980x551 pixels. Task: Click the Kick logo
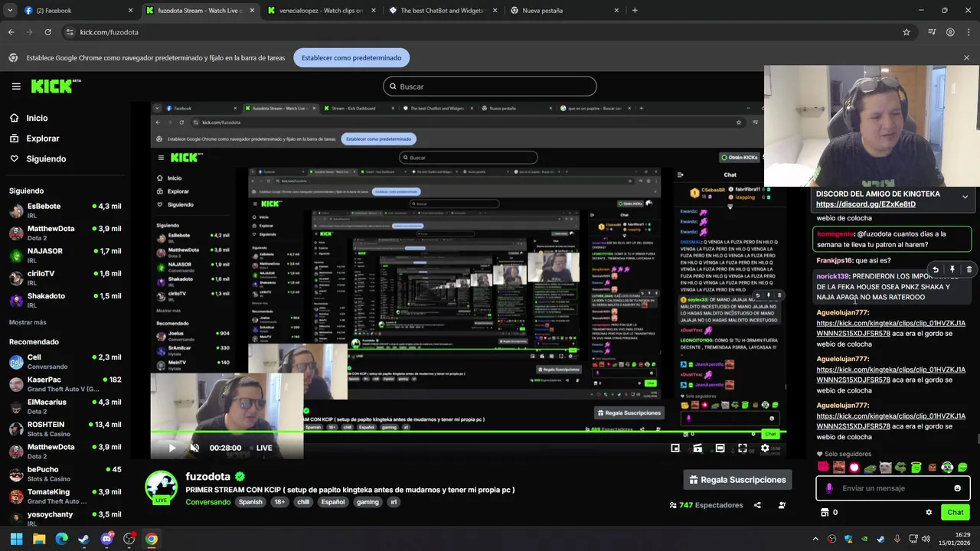point(55,86)
